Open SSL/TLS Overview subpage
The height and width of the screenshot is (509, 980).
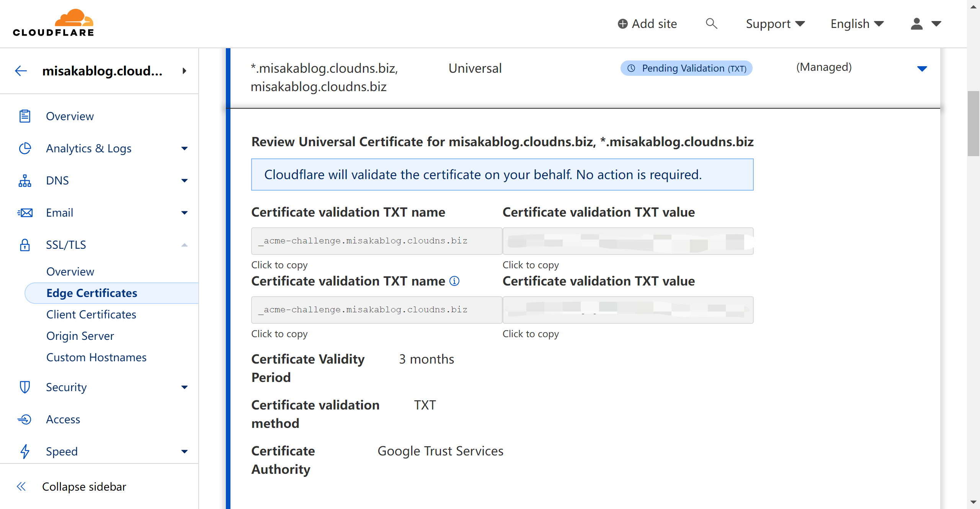70,271
